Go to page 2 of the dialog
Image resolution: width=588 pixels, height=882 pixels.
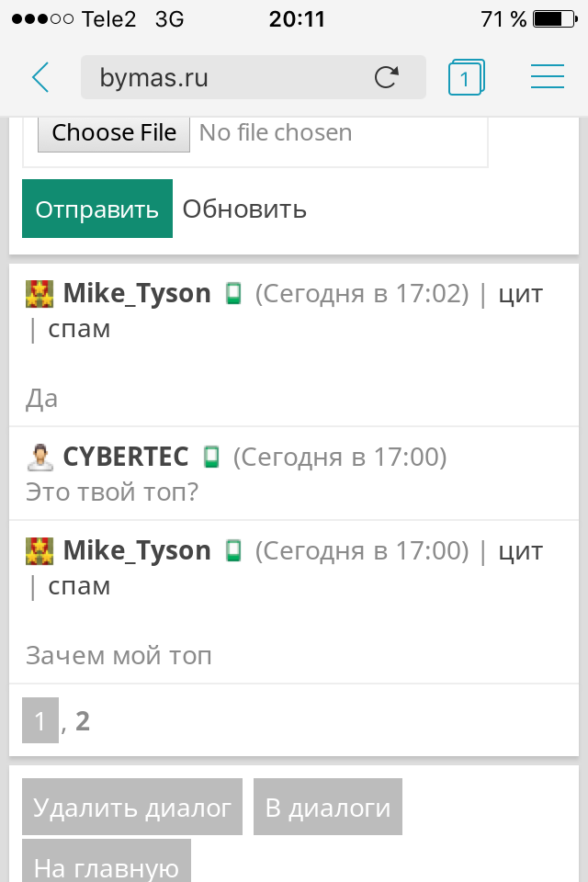83,721
